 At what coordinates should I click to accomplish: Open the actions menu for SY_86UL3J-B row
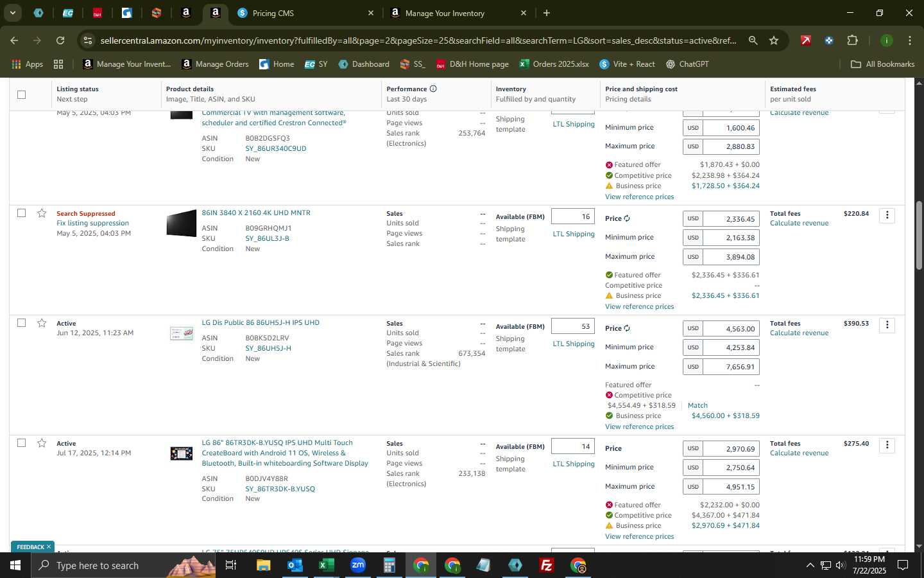[887, 215]
